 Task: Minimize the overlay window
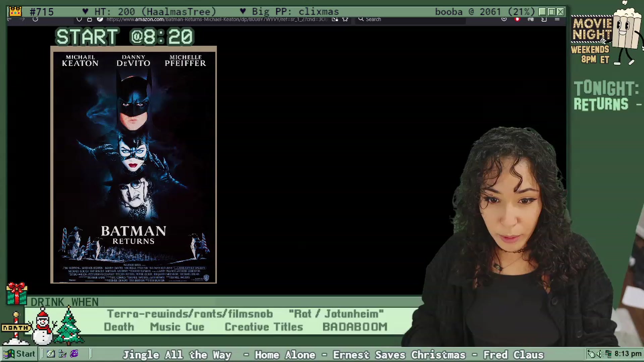coord(542,12)
